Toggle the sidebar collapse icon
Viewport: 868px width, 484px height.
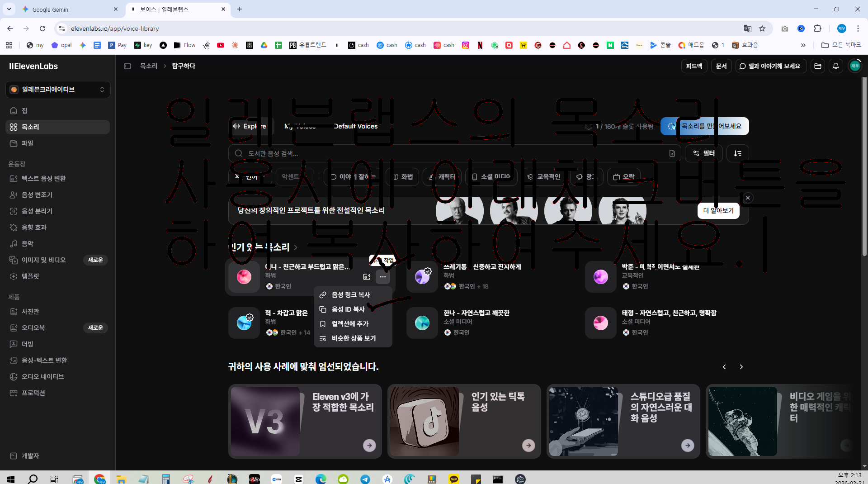tap(127, 66)
